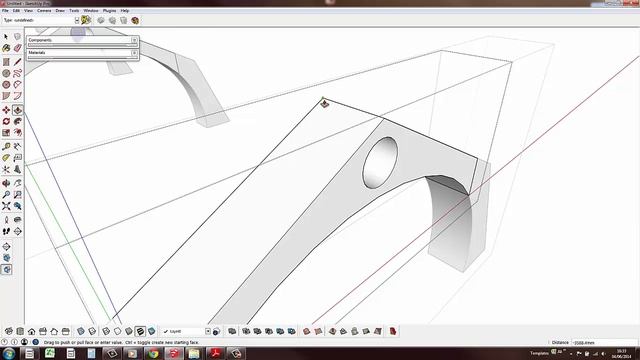Select the Orbit tool
The image size is (640, 360).
click(x=6, y=183)
